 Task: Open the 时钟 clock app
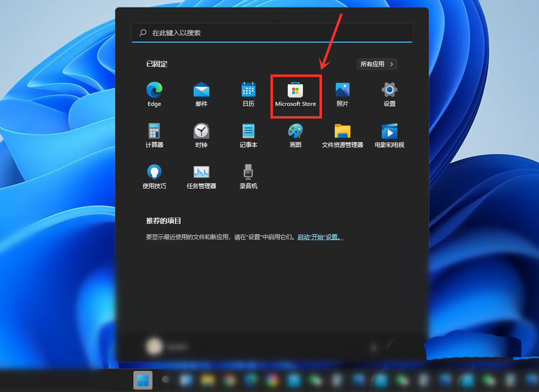(x=201, y=135)
